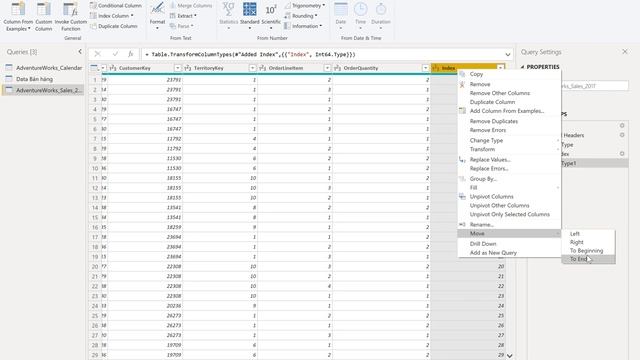Open CustomerKey column filter dropdown
640x360 pixels.
[178, 68]
